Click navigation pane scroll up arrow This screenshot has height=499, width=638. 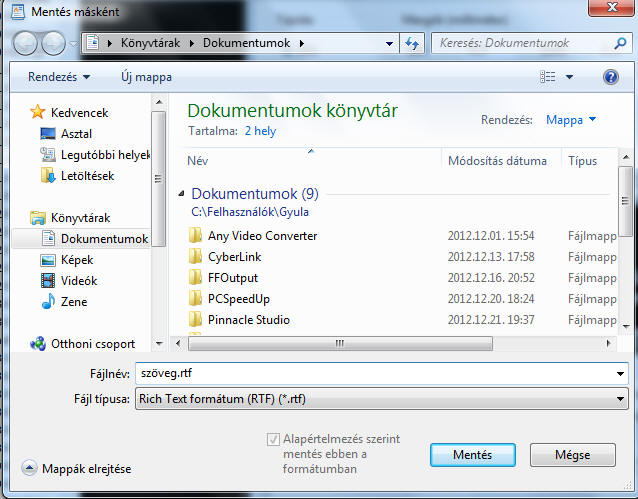tap(159, 102)
